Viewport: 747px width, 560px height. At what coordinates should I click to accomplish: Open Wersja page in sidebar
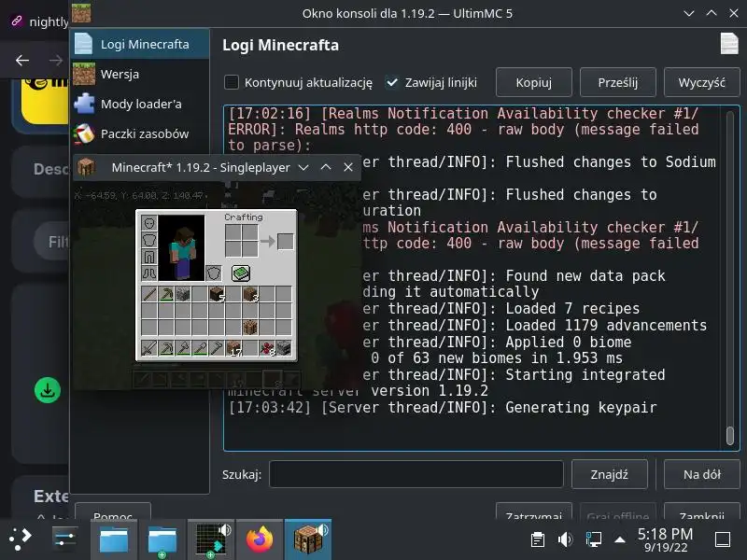point(139,74)
